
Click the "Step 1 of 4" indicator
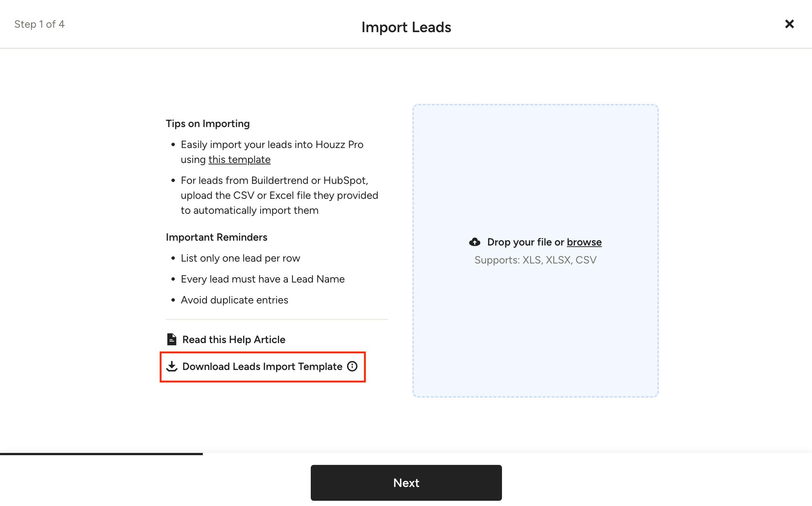tap(40, 24)
